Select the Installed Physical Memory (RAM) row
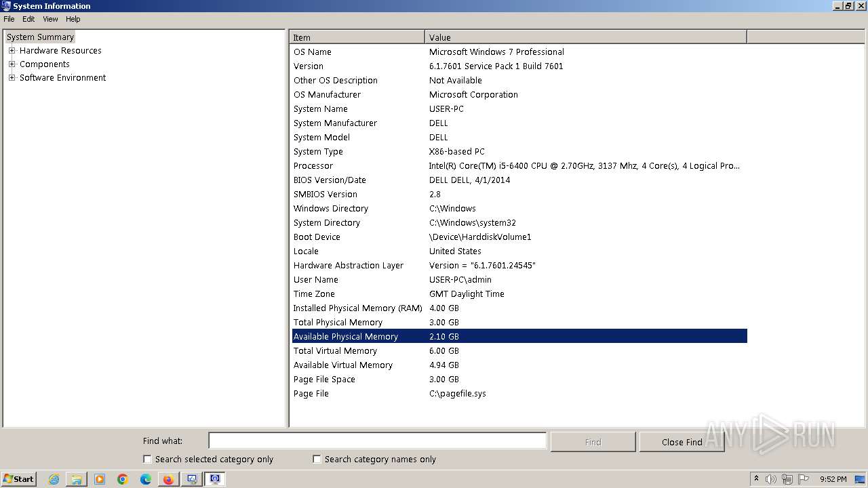The image size is (868, 488). [519, 308]
